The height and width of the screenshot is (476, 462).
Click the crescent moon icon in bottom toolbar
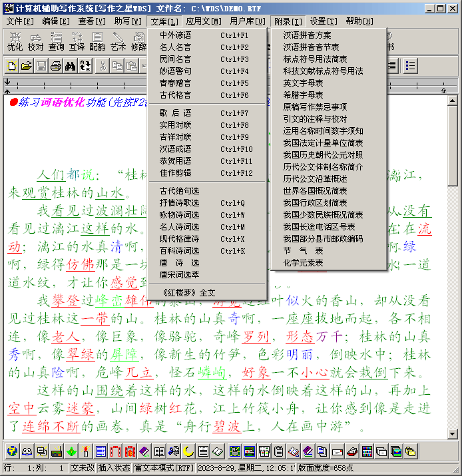click(x=188, y=451)
